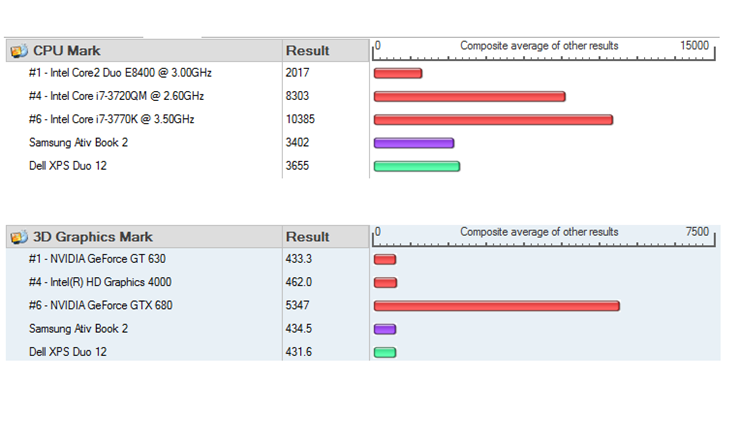Image resolution: width=740 pixels, height=446 pixels.
Task: Select row #1 - Intel Core2 Duo E8400
Action: pos(120,73)
